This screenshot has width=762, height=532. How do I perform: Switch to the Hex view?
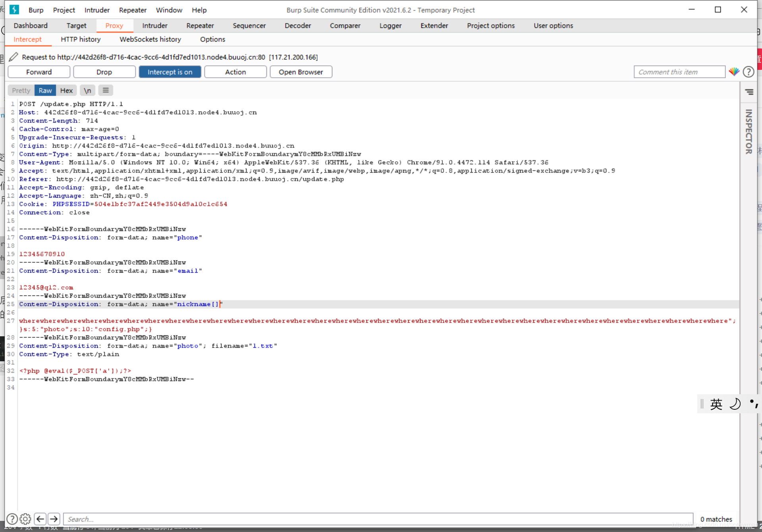tap(66, 91)
